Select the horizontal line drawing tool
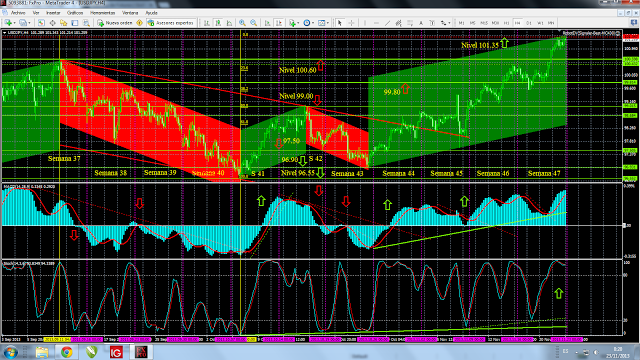 [376, 23]
